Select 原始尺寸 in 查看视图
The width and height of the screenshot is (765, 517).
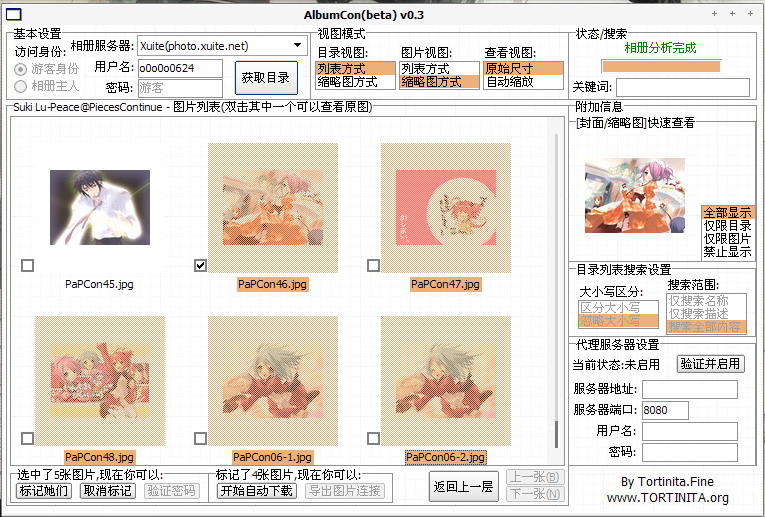(x=523, y=69)
